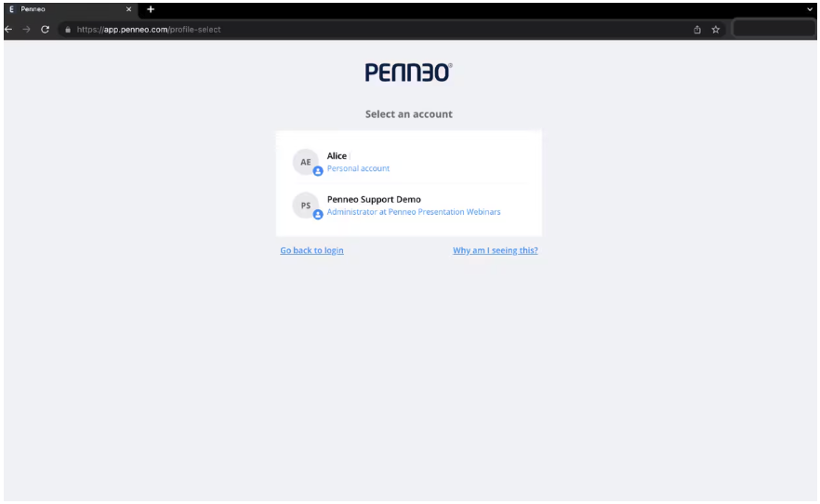Screen dimensions: 820x504
Task: Click the dark box beside the bookmark star
Action: (x=774, y=29)
